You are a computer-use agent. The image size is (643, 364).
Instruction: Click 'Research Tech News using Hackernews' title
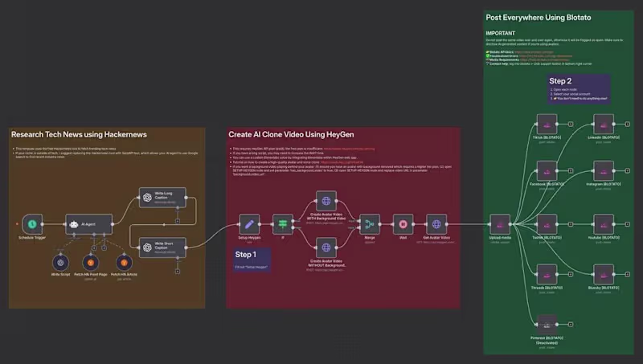point(79,134)
